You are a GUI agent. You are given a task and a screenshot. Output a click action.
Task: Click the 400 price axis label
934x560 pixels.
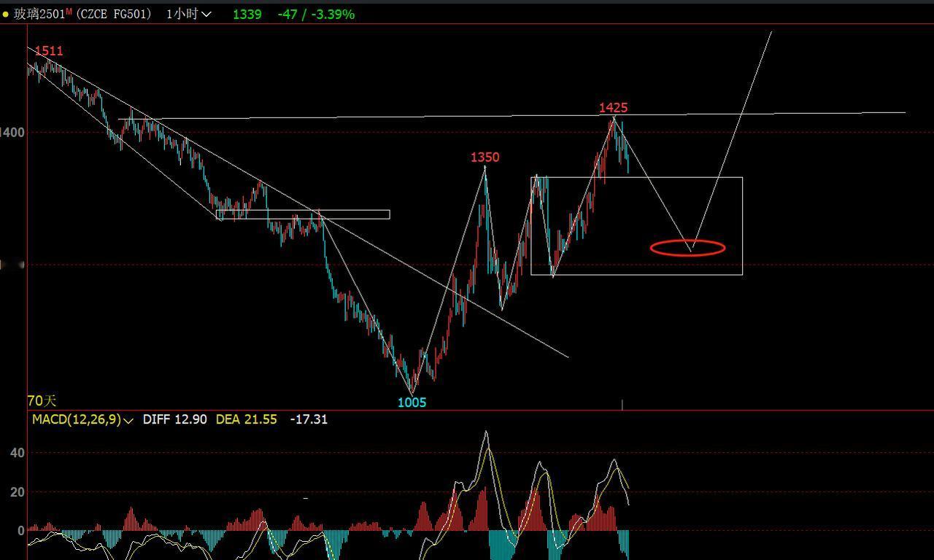12,133
